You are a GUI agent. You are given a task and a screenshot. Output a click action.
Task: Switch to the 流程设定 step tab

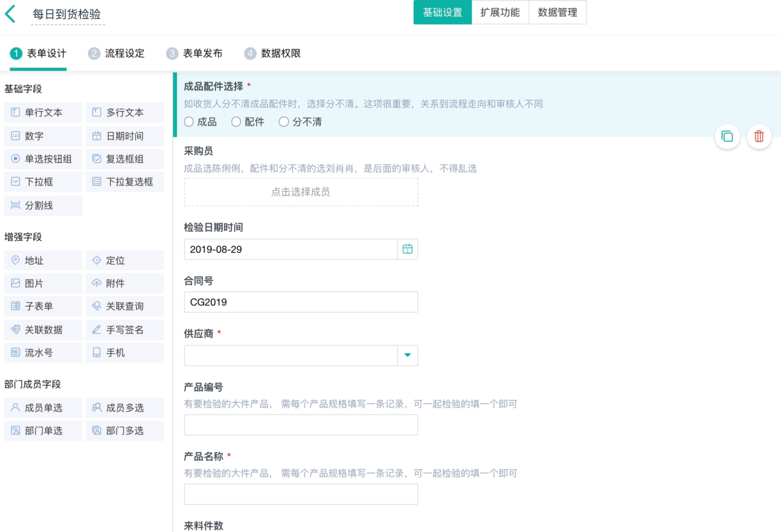click(117, 53)
